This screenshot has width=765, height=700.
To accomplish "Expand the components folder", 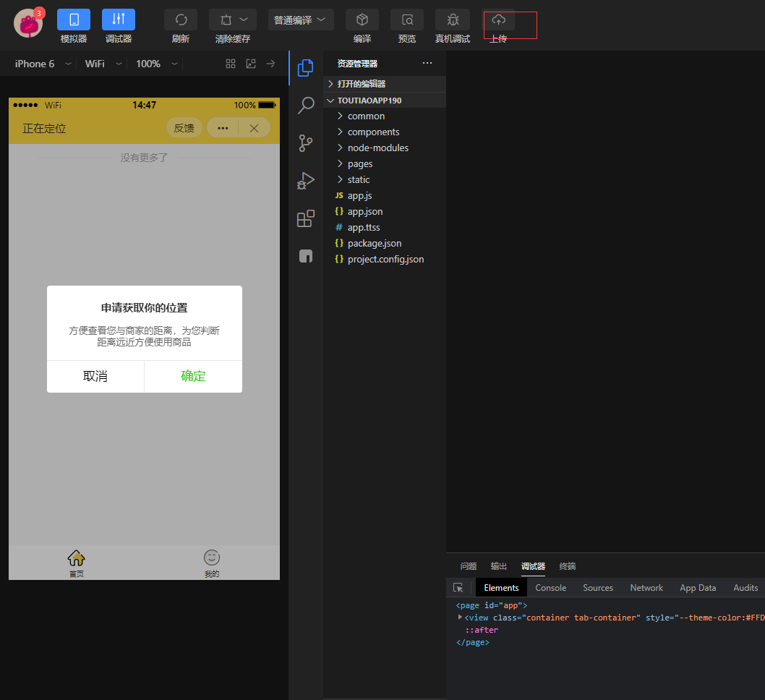I will (x=385, y=132).
